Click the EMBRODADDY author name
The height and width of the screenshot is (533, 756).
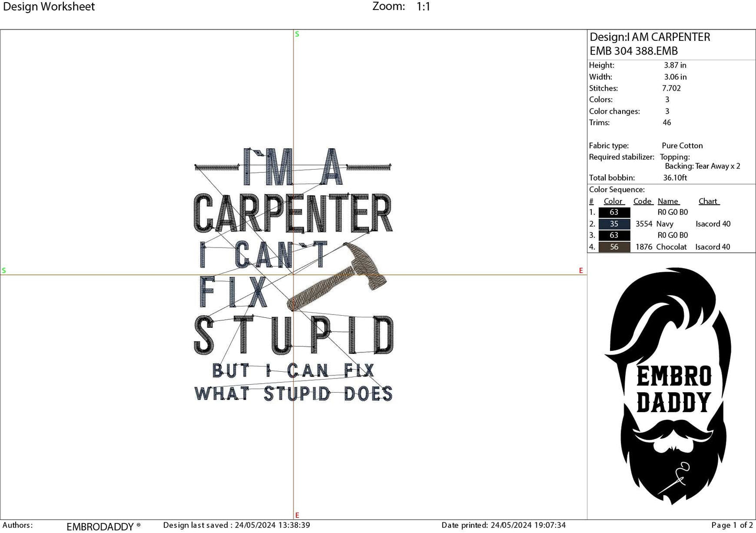click(x=100, y=527)
